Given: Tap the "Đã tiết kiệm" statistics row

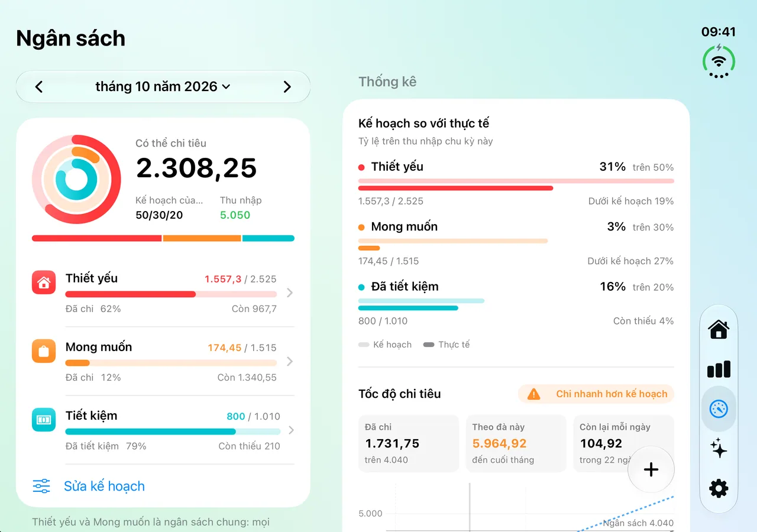Looking at the screenshot, I should click(x=516, y=303).
